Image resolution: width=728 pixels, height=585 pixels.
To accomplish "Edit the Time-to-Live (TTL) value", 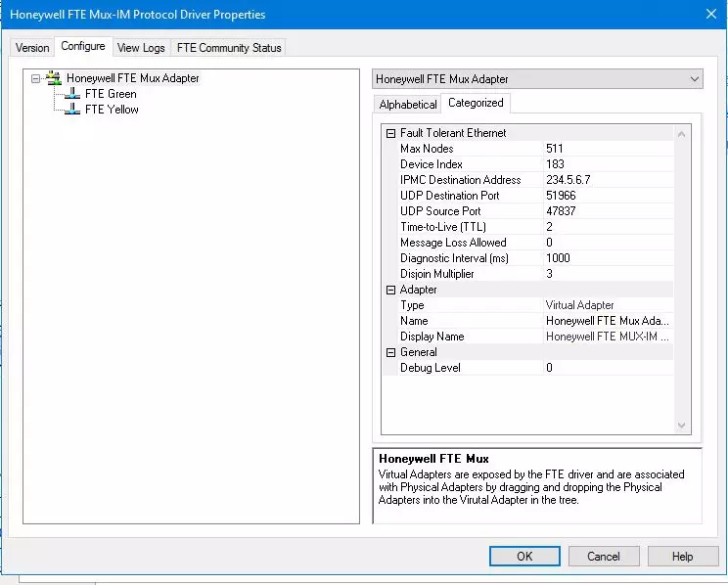I will [609, 227].
